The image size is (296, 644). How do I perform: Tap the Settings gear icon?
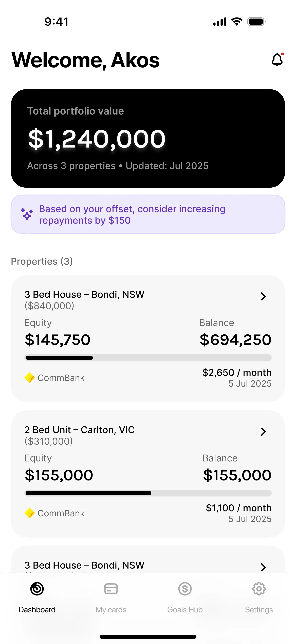point(259,589)
